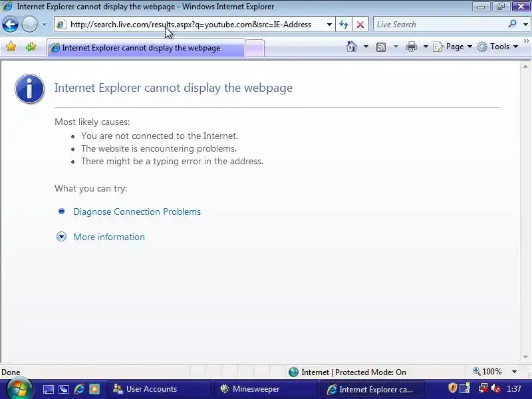
Task: Click the 100% zoom level button
Action: 487,372
